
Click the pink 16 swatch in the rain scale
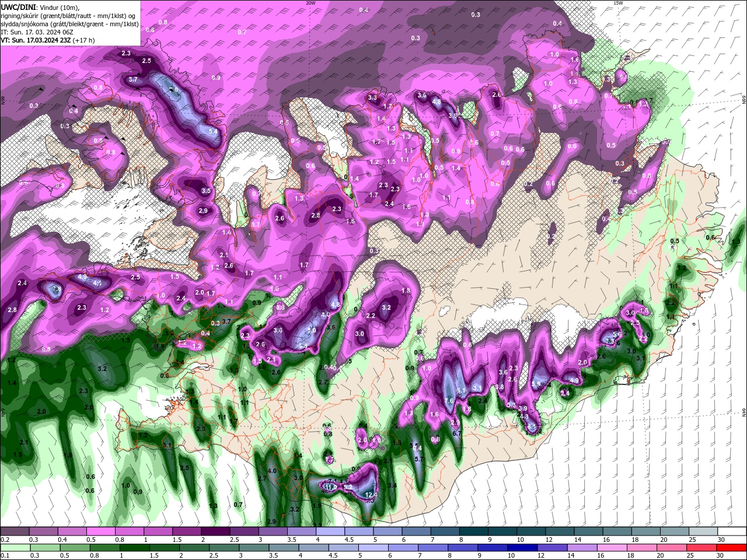click(x=612, y=547)
